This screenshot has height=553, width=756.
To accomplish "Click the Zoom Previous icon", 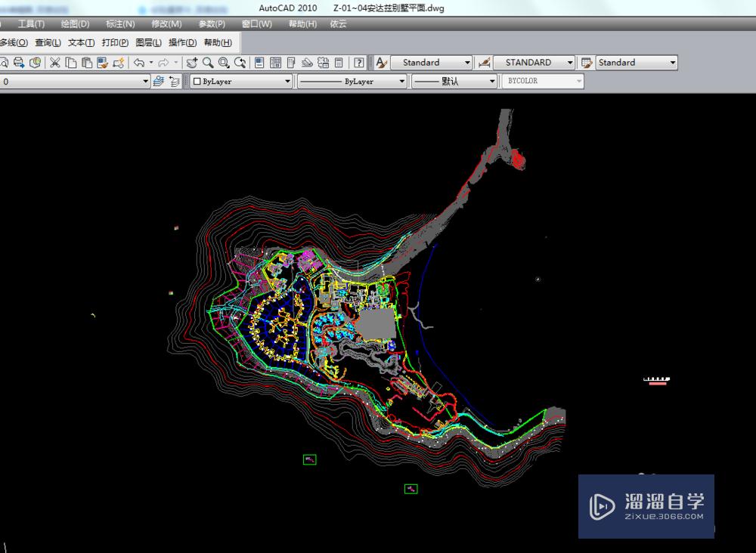I will [240, 63].
